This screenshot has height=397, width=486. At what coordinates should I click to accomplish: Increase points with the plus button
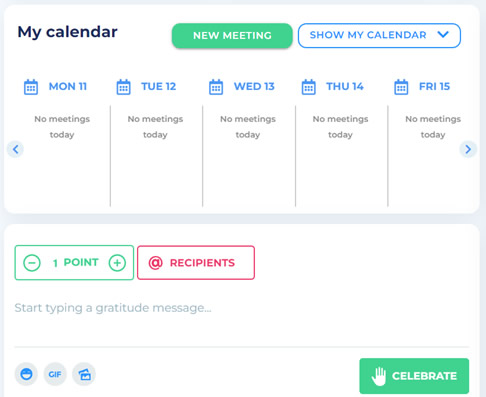[x=117, y=263]
